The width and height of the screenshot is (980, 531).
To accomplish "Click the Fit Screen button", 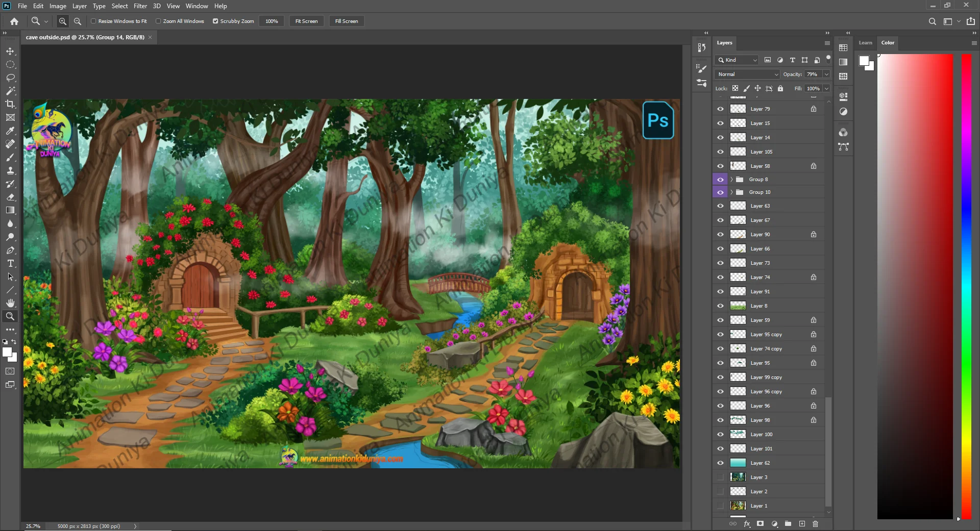I will click(306, 21).
